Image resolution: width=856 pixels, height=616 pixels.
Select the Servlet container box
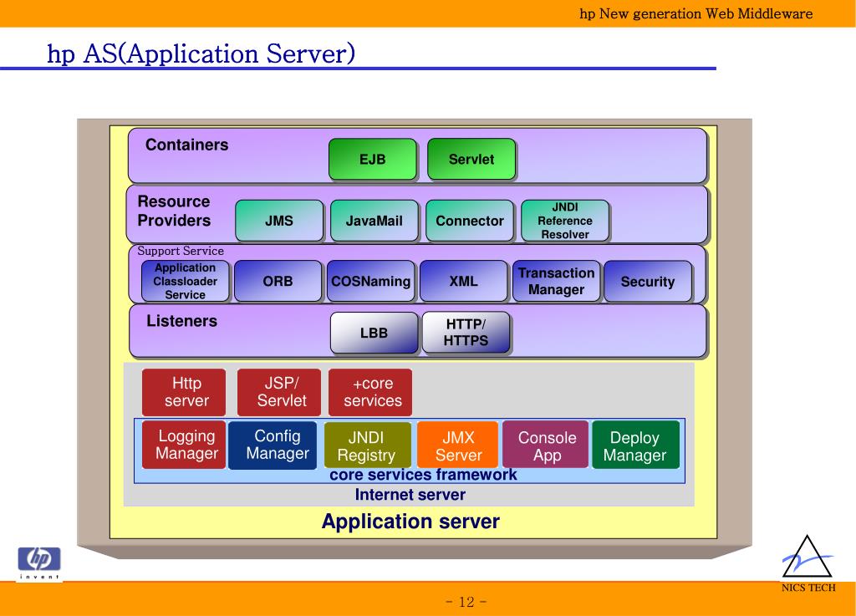471,160
